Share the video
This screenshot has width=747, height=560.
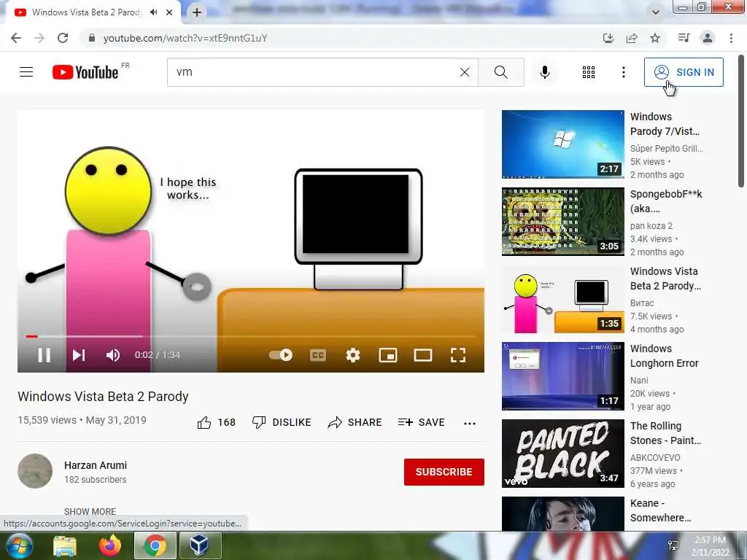coord(355,422)
